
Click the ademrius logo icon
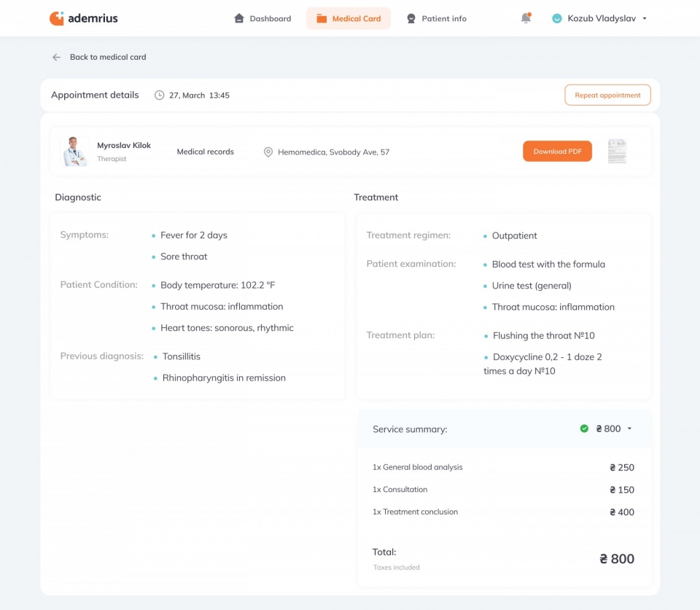[57, 19]
